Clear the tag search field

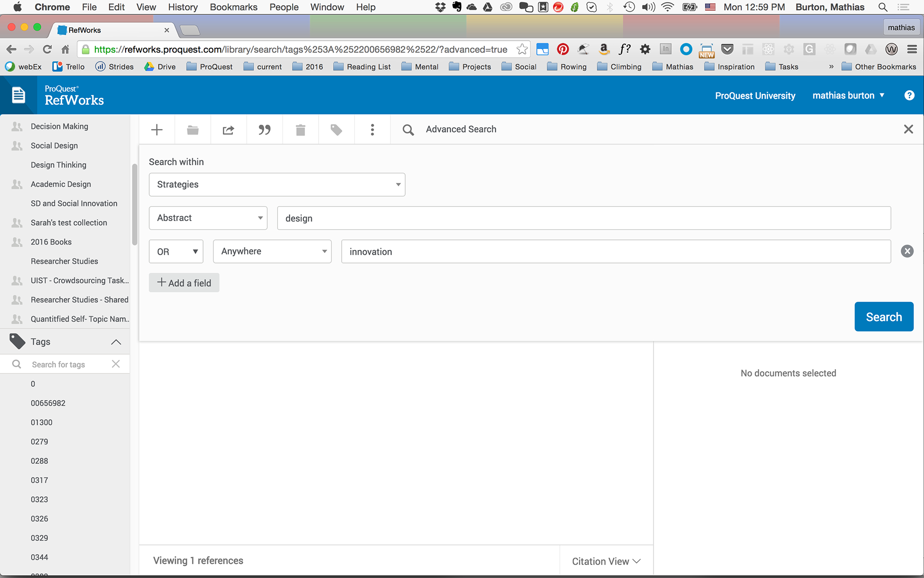pyautogui.click(x=115, y=364)
